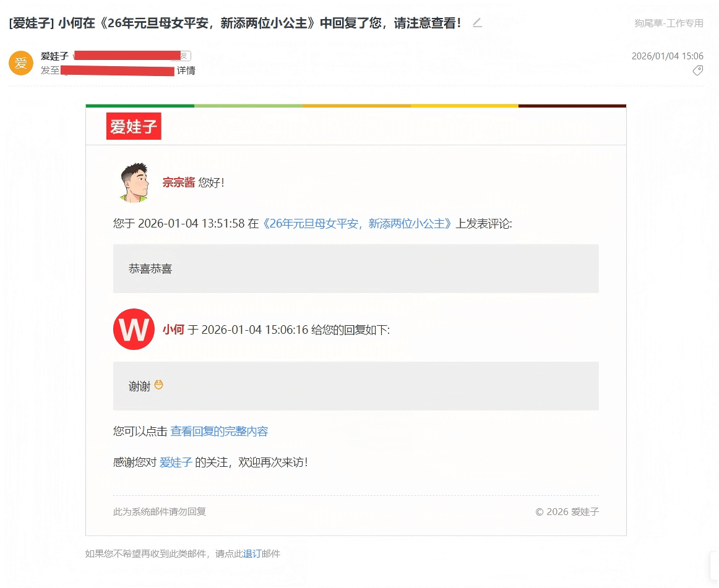This screenshot has height=588, width=719.
Task: Click the replier name 小何
Action: (x=173, y=330)
